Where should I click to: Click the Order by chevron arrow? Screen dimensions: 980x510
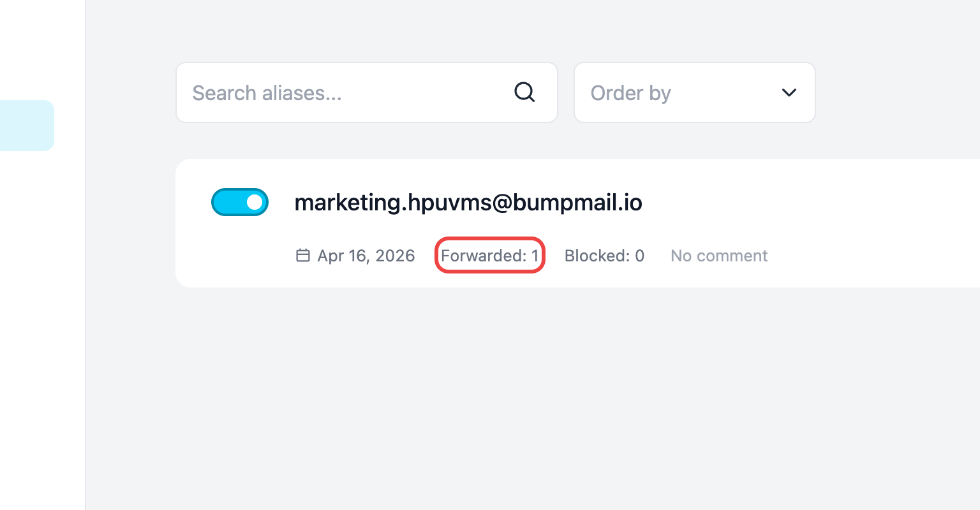coord(789,92)
